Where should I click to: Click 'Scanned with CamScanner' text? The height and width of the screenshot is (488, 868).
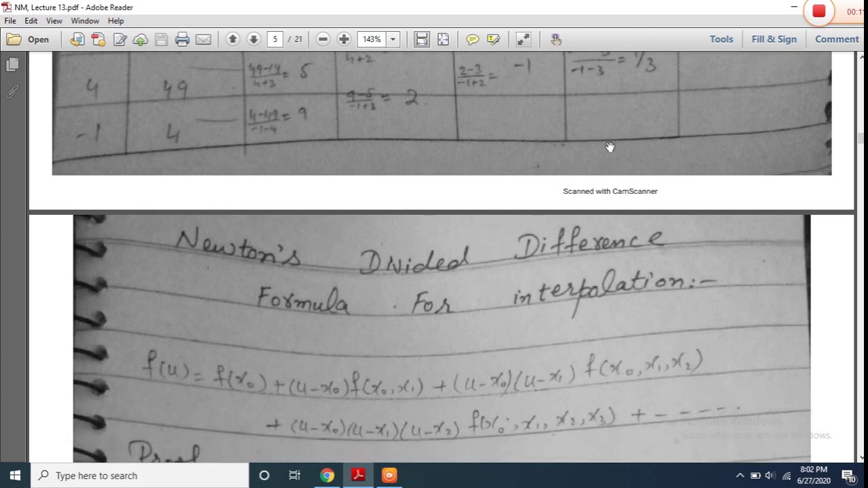(x=610, y=191)
